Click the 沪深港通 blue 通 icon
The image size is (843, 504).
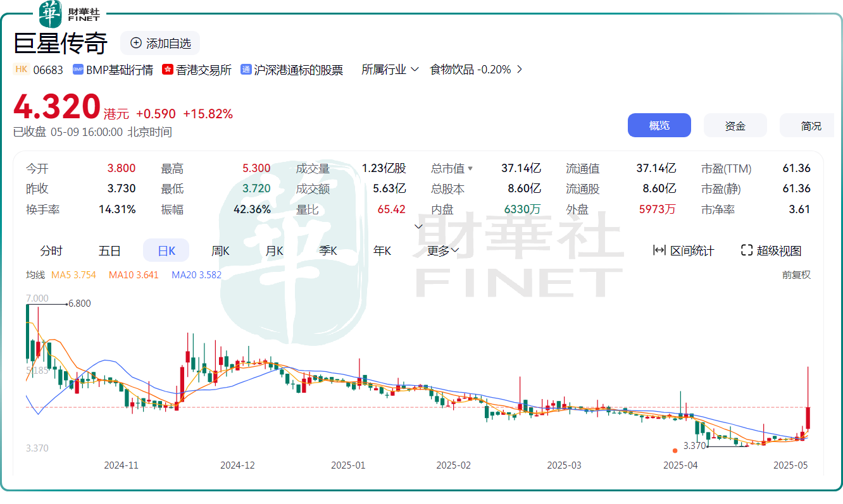(246, 70)
